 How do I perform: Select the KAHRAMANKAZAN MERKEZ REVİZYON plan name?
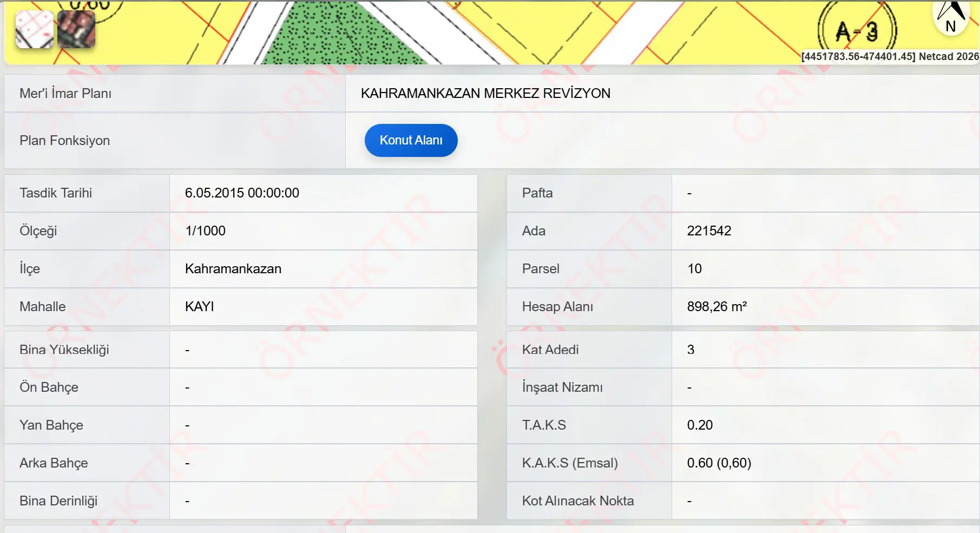point(485,94)
